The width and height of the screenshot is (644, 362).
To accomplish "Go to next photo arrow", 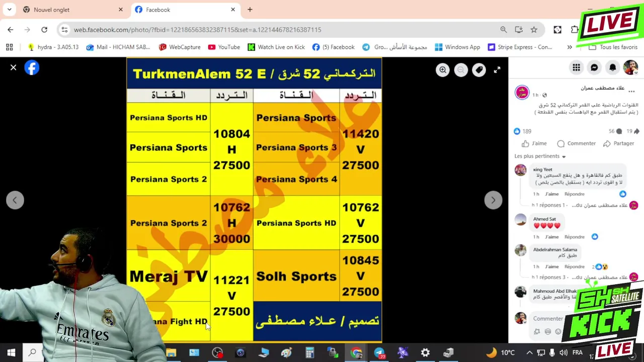I will coord(493,200).
